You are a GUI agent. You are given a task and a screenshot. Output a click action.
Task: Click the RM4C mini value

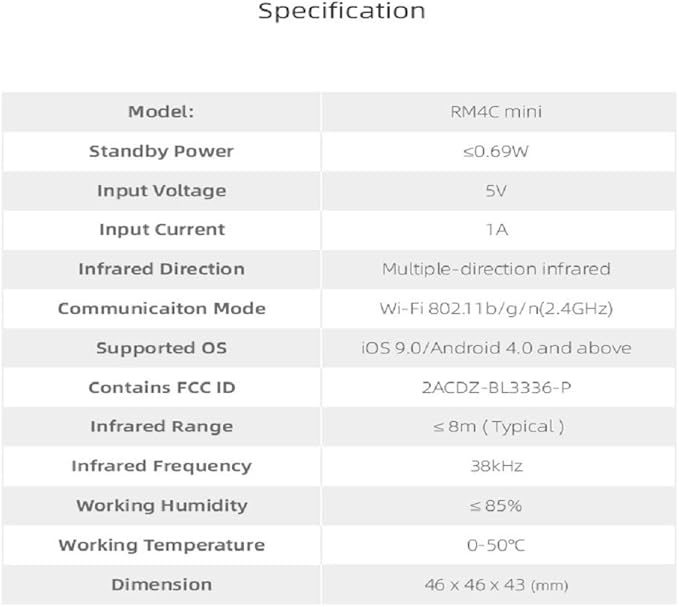pyautogui.click(x=496, y=112)
